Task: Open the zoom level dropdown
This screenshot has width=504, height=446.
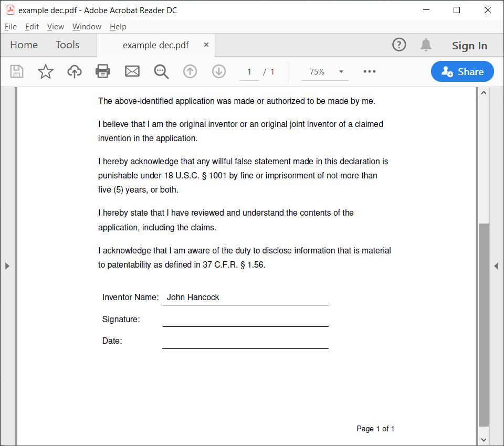Action: 341,71
